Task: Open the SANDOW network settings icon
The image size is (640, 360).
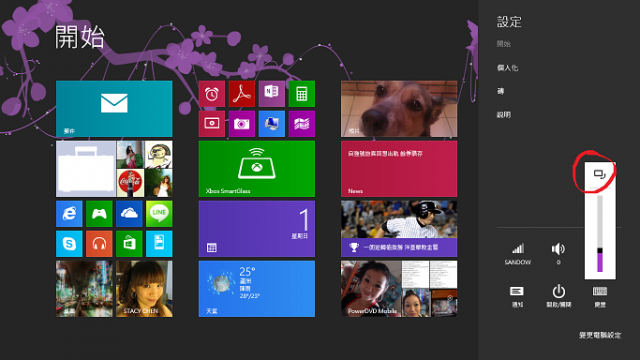Action: pyautogui.click(x=518, y=254)
